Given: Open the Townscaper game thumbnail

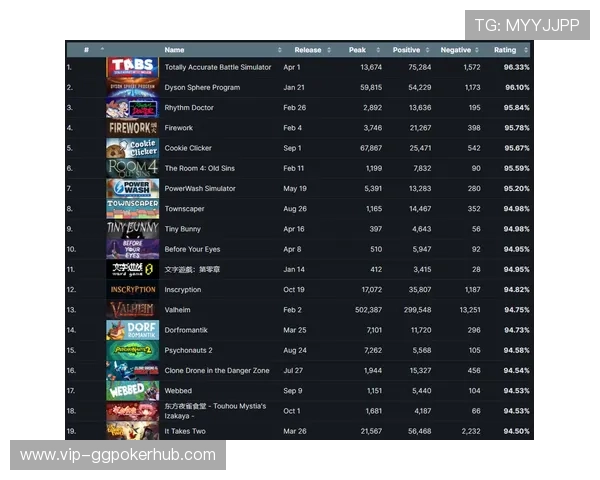Looking at the screenshot, I should point(132,209).
